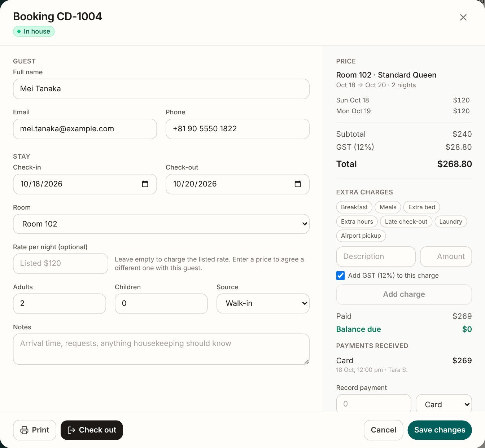Viewport: 485px width, 448px height.
Task: Select the Late check-out charge chip
Action: [x=406, y=221]
